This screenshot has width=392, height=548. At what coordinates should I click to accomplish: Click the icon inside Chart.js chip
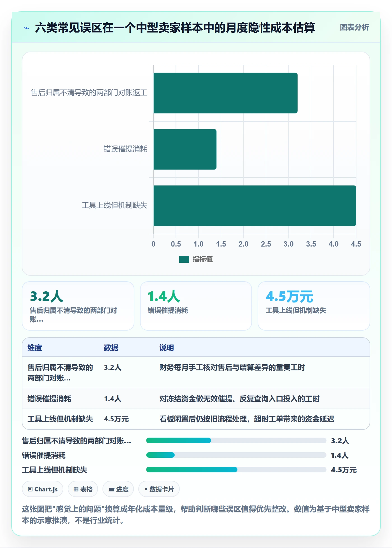[x=30, y=489]
